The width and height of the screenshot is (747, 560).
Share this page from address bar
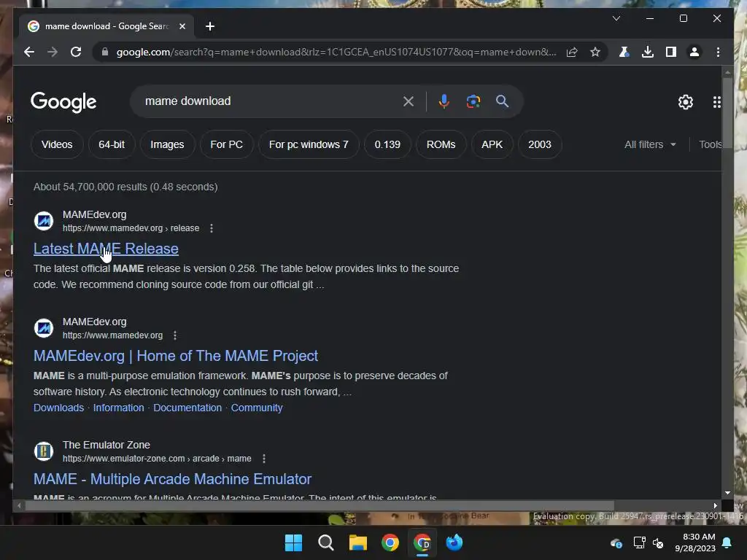(x=572, y=52)
